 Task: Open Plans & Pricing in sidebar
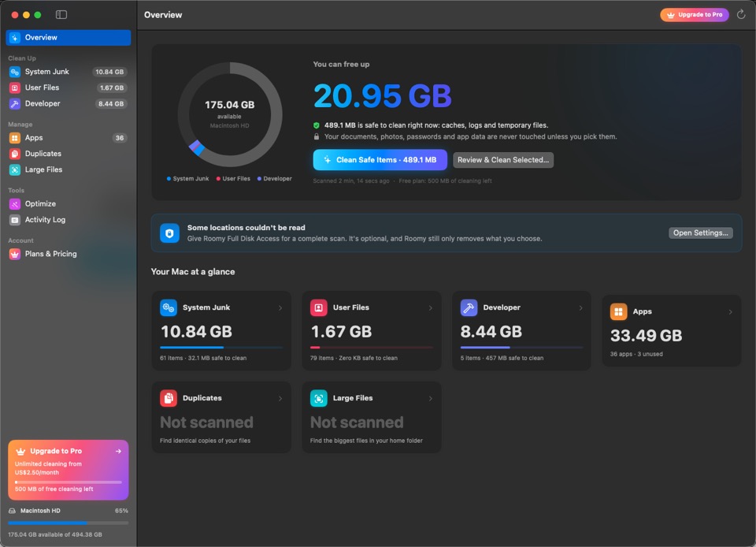tap(69, 255)
